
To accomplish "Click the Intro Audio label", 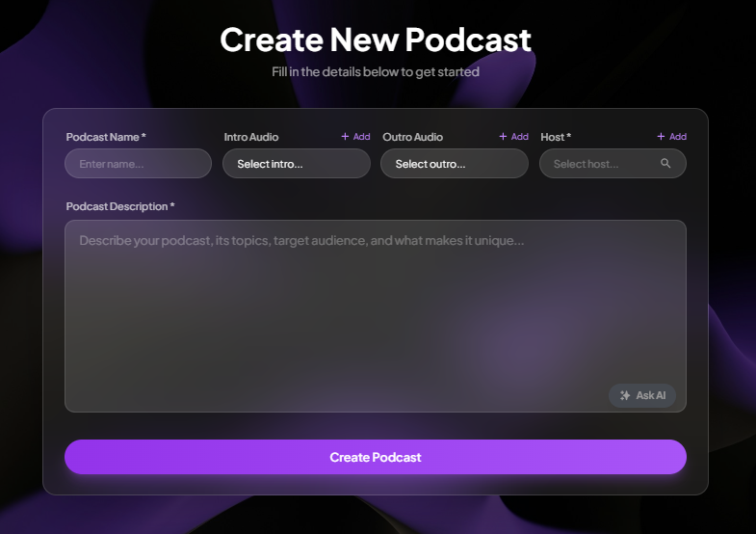I will 251,137.
